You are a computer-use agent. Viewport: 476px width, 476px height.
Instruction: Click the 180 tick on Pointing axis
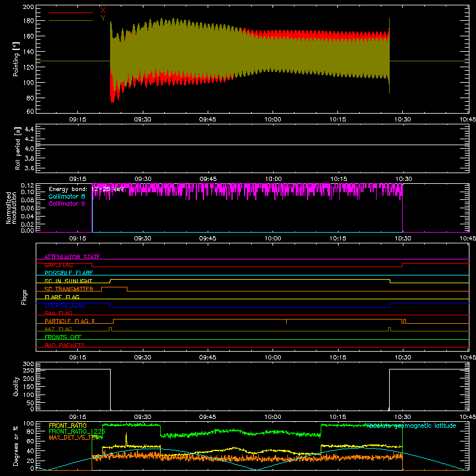[28, 21]
